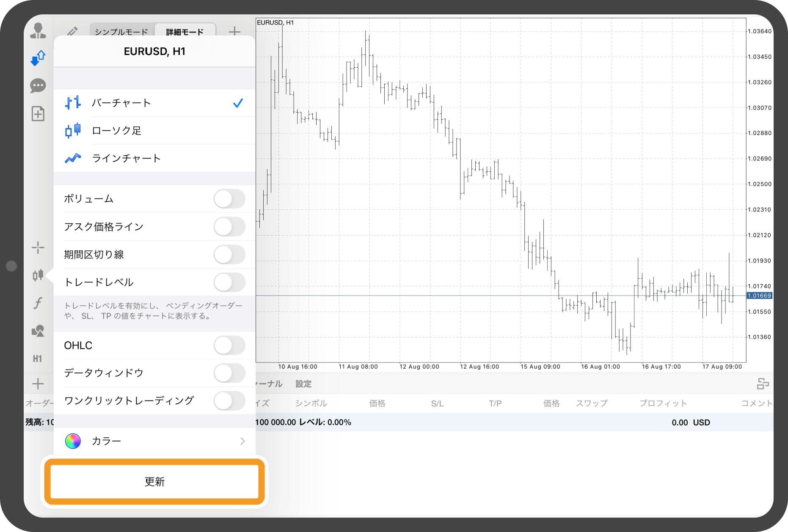
Task: Click the 17 Aug 09:00 time label
Action: [x=722, y=367]
